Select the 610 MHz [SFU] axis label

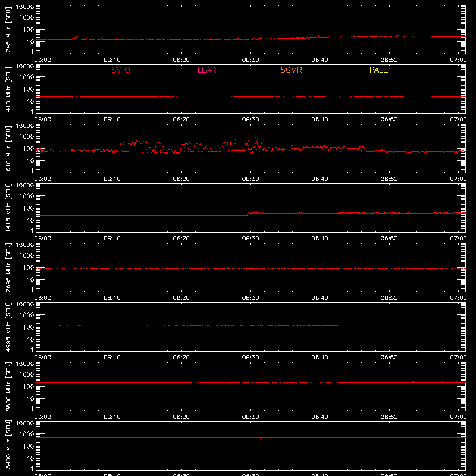coord(8,149)
